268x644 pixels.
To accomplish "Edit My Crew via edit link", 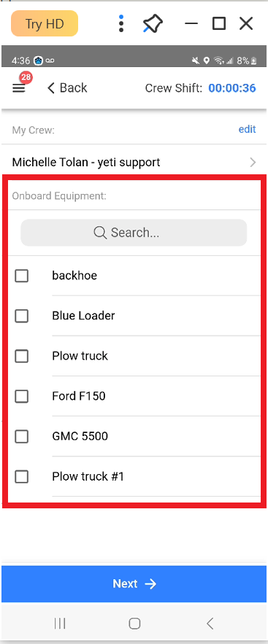I will (247, 129).
